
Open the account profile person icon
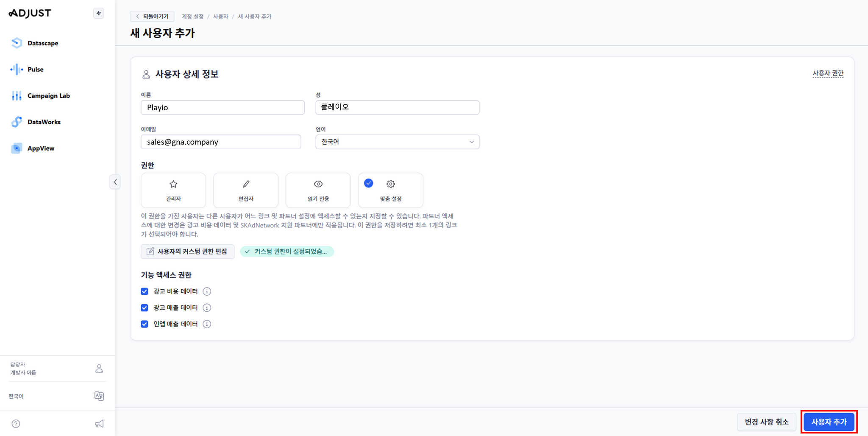tap(99, 368)
